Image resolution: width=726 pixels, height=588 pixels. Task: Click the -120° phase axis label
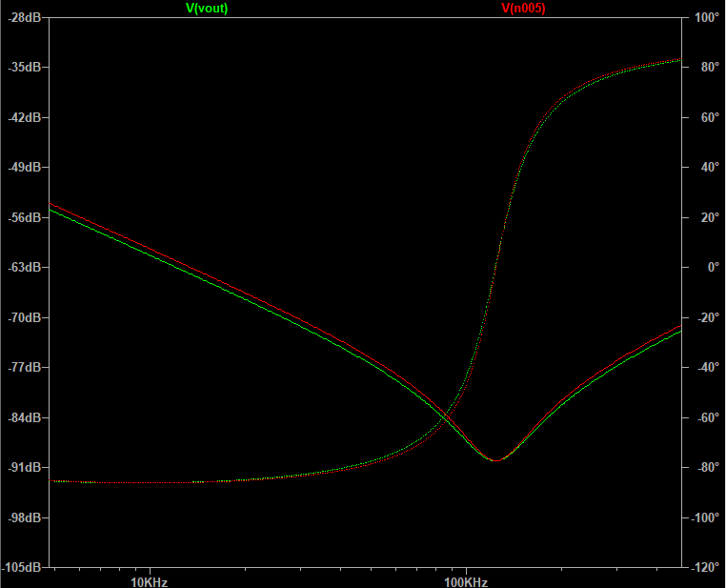tap(705, 567)
